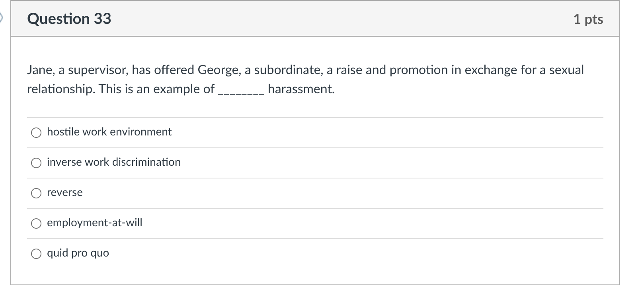Click the Question 33 header
Image resolution: width=644 pixels, height=298 pixels.
(x=68, y=19)
